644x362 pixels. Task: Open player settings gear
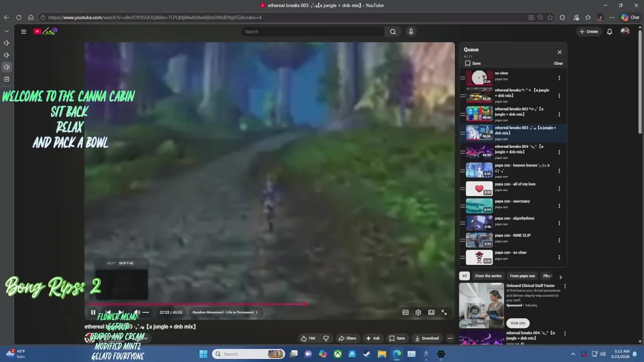coord(418,312)
